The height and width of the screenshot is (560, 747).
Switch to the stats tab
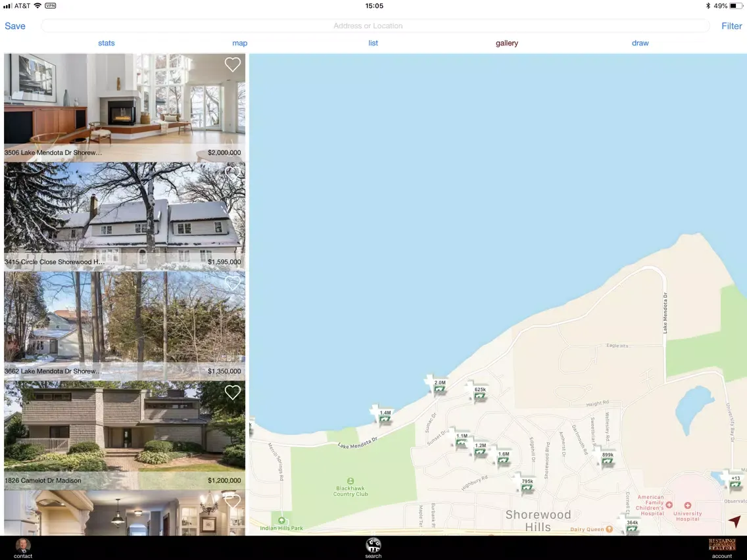(107, 43)
